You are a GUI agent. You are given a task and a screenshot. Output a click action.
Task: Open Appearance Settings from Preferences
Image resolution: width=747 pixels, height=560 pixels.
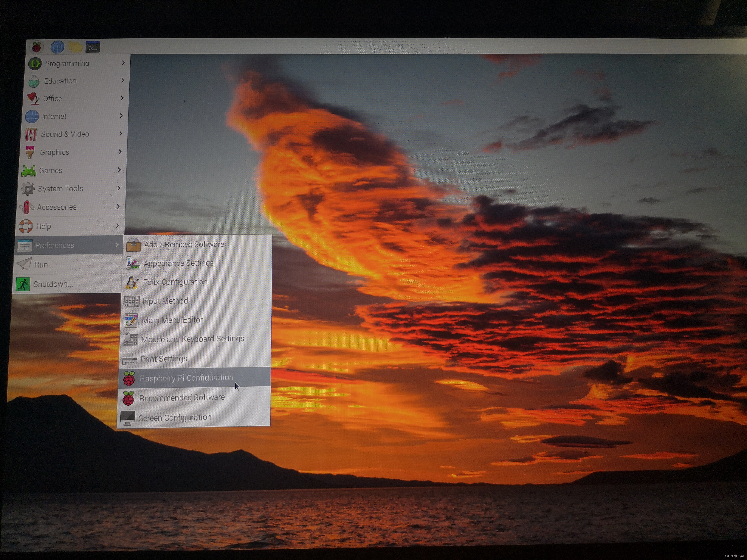click(178, 263)
